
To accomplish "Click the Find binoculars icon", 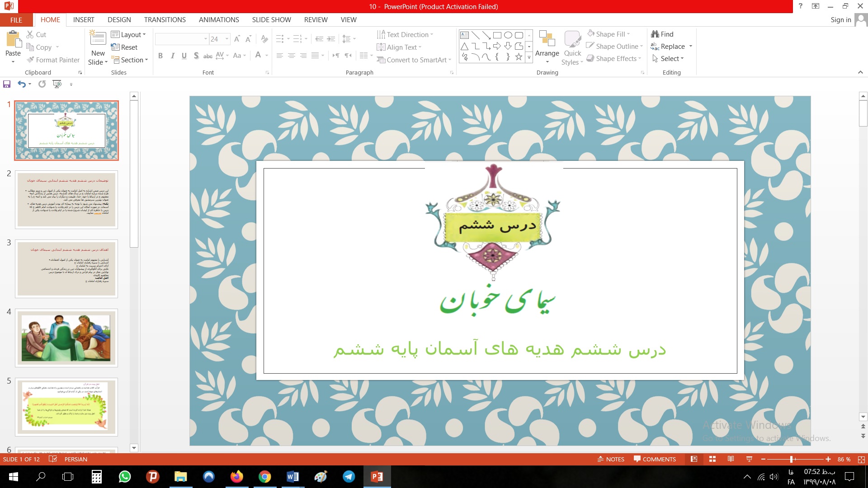I will [655, 34].
